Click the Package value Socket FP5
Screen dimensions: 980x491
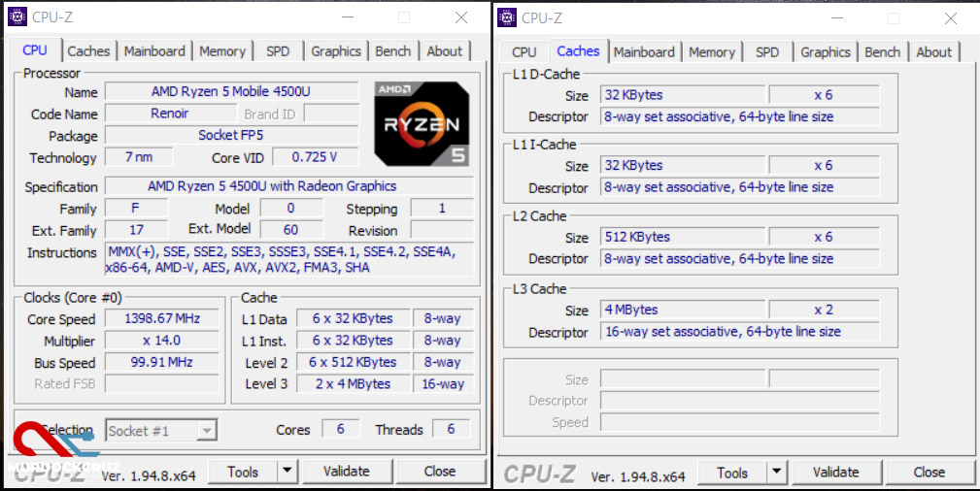[231, 135]
